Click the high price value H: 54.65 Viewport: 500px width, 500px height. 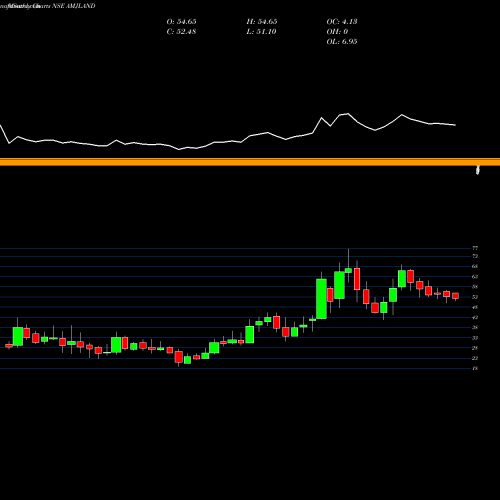point(262,22)
